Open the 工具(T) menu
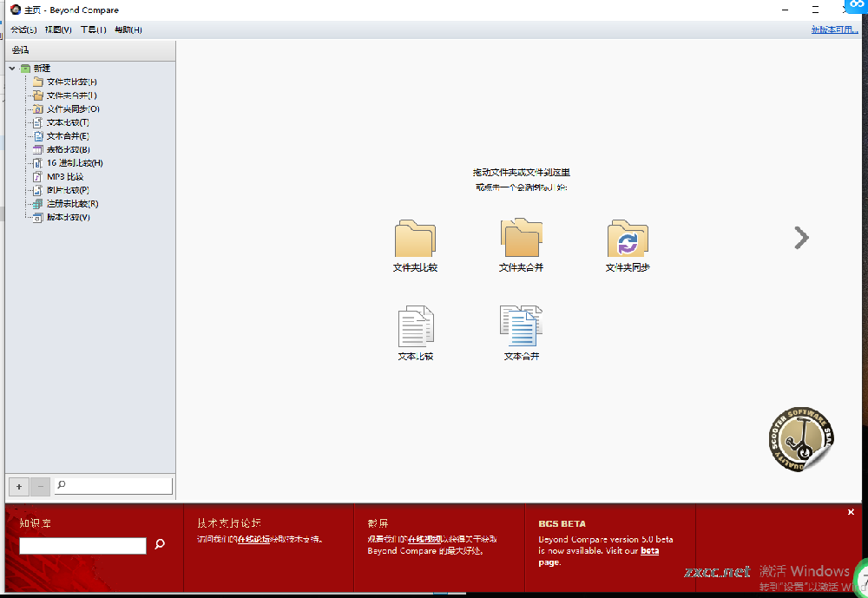This screenshot has width=868, height=598. click(x=93, y=30)
